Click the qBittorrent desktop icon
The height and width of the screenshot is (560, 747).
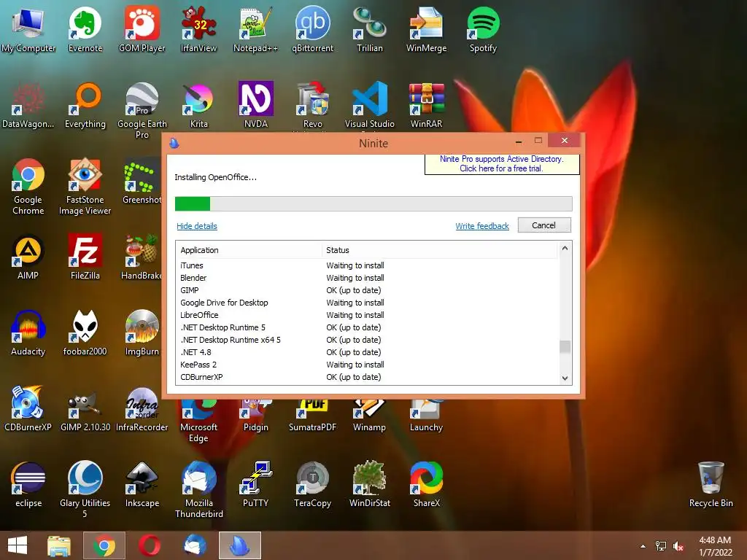312,29
